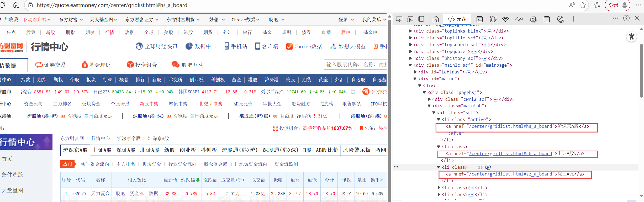This screenshot has width=644, height=202.
Task: Click the browser home icon
Action: pos(16,5)
